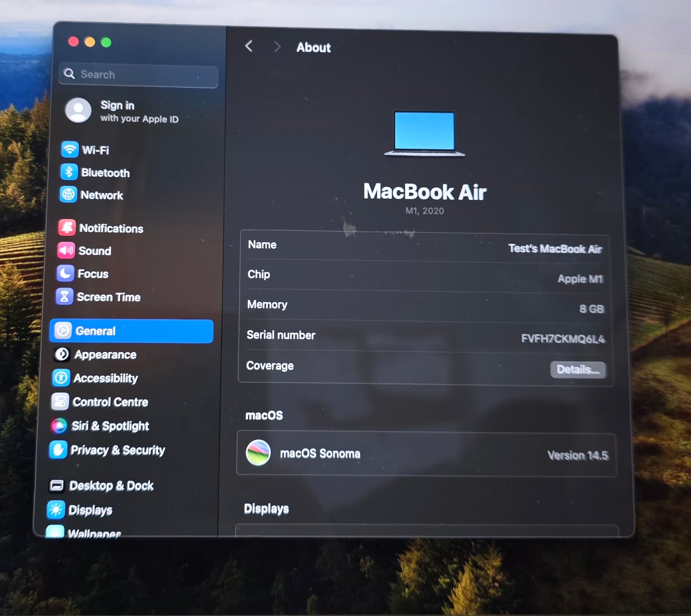
Task: Click the Accessibility icon
Action: click(x=61, y=378)
